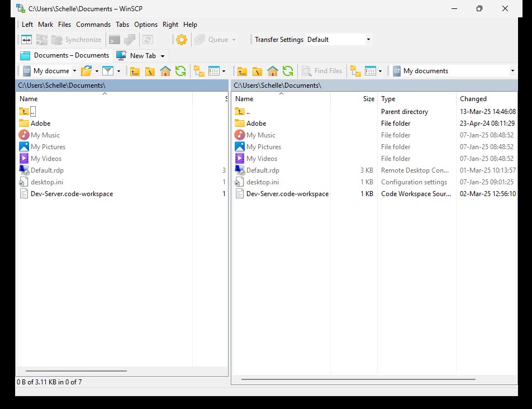Select Dev-Server.code-workspace in right panel
Image resolution: width=532 pixels, height=409 pixels.
(287, 194)
